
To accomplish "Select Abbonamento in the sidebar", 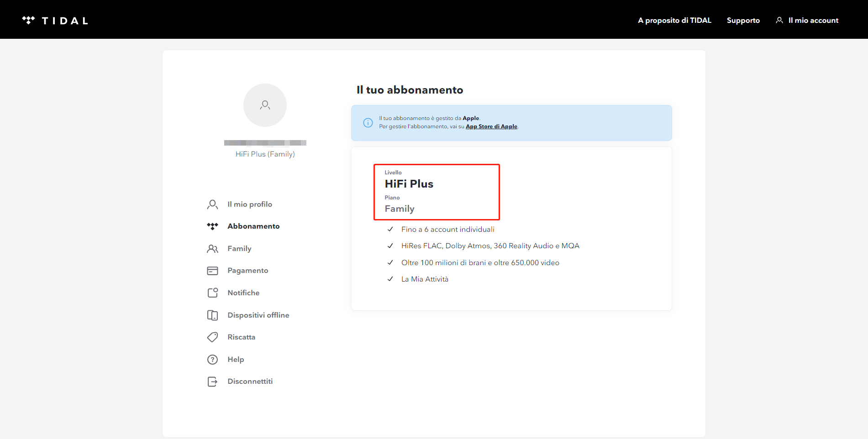I will (x=253, y=226).
